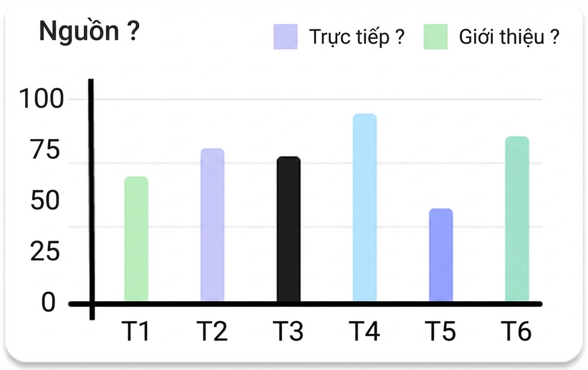Toggle the Trực tiếp ? legend label
This screenshot has width=588, height=370.
[x=356, y=37]
